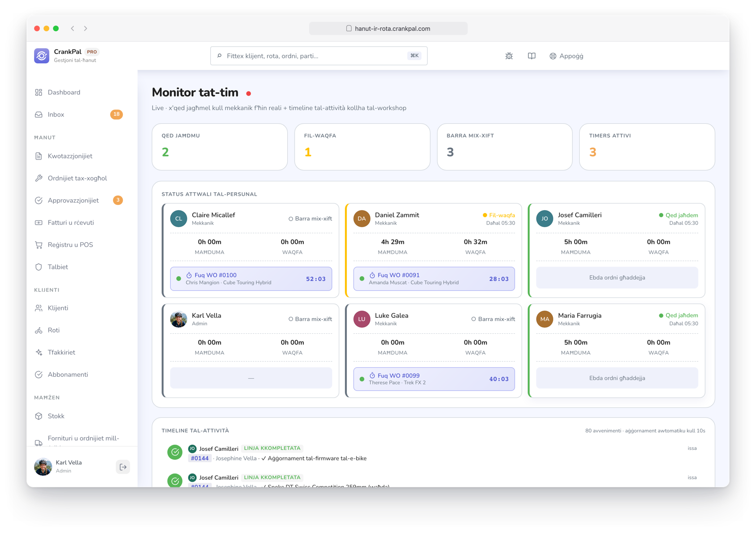
Task: Open the Klijenti sidebar item
Action: [78, 308]
